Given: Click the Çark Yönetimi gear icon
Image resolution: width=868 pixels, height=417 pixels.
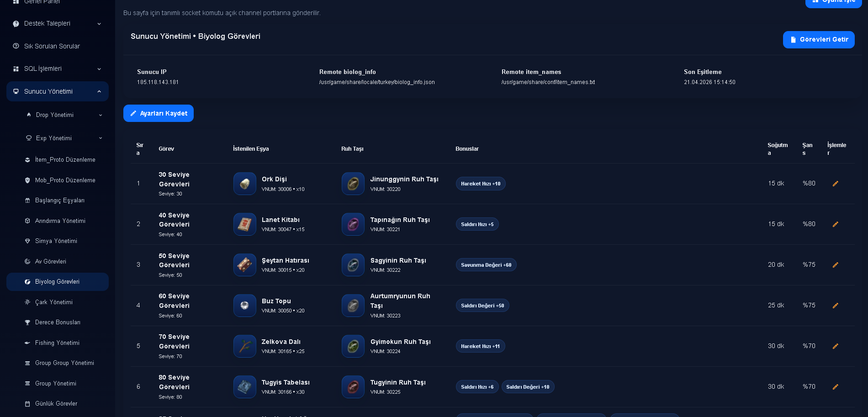Looking at the screenshot, I should click(x=27, y=302).
